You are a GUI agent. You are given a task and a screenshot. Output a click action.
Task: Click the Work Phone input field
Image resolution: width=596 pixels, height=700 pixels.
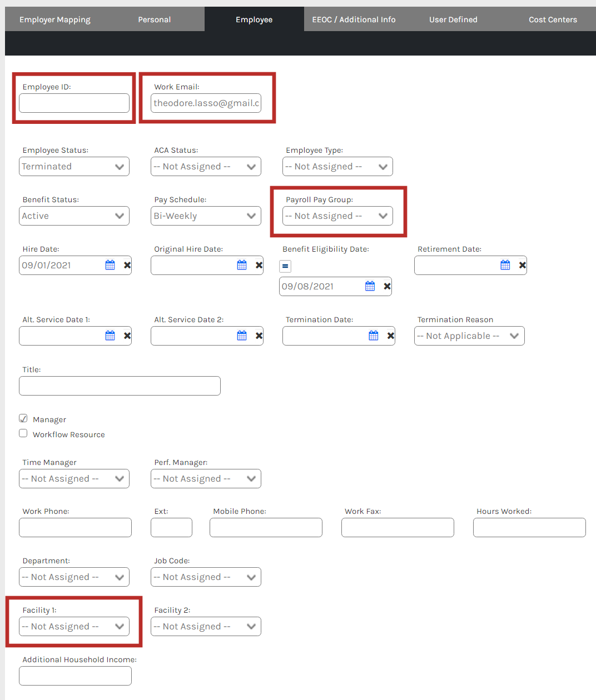click(75, 528)
